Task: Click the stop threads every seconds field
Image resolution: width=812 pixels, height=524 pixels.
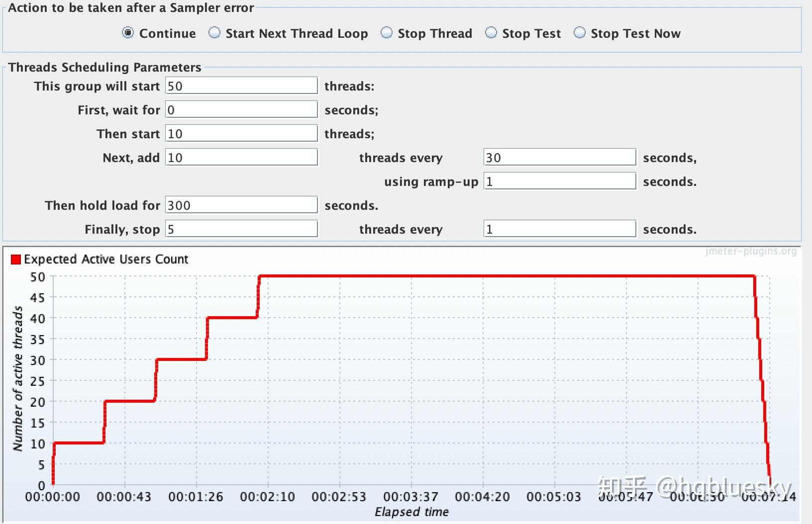Action: coord(559,229)
